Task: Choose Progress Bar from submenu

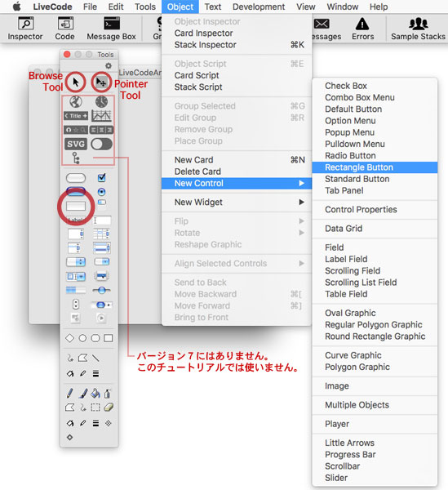Action: click(375, 455)
